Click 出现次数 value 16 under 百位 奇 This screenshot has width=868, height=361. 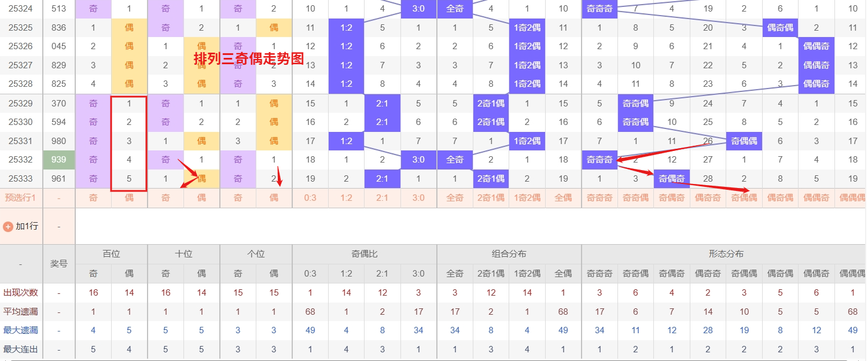93,293
